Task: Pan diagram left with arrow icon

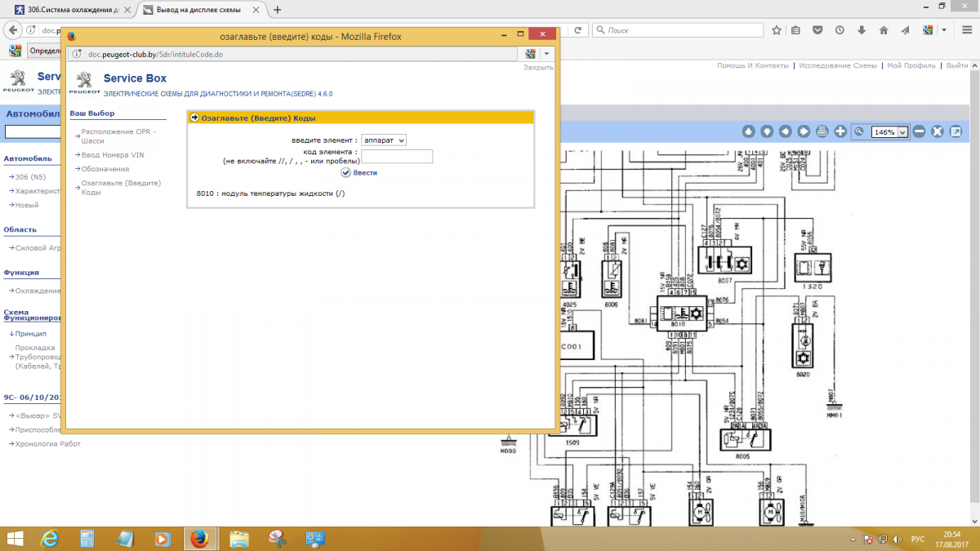Action: point(786,131)
